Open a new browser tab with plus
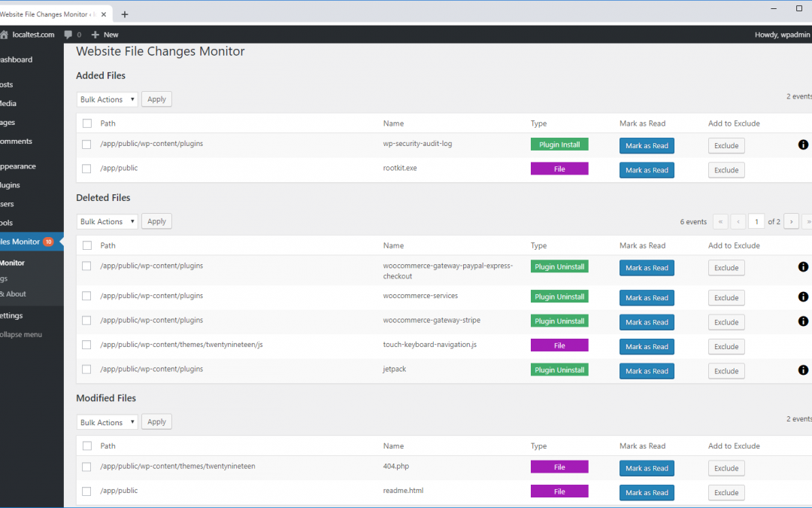The image size is (812, 508). pyautogui.click(x=124, y=14)
